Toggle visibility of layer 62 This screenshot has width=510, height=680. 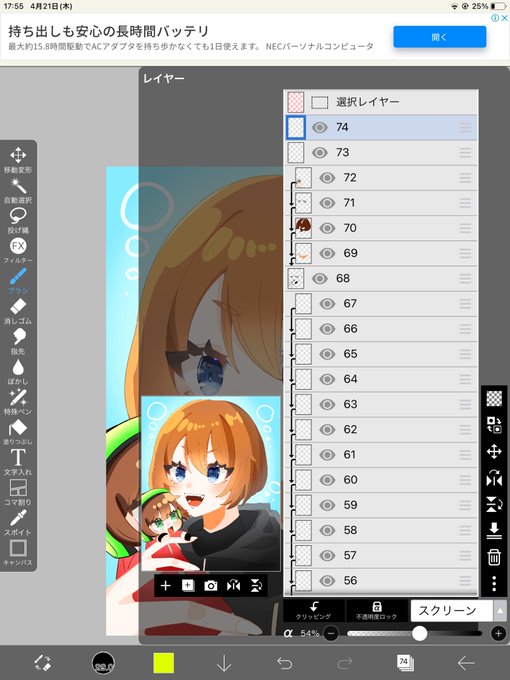(327, 429)
